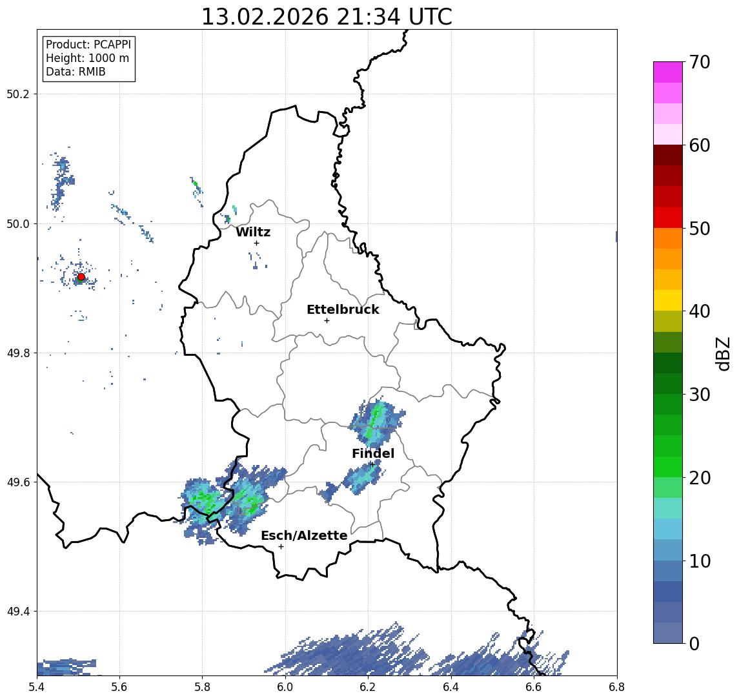This screenshot has height=700, width=739.
Task: Click the 6.2 longitude axis tick label
Action: point(368,687)
